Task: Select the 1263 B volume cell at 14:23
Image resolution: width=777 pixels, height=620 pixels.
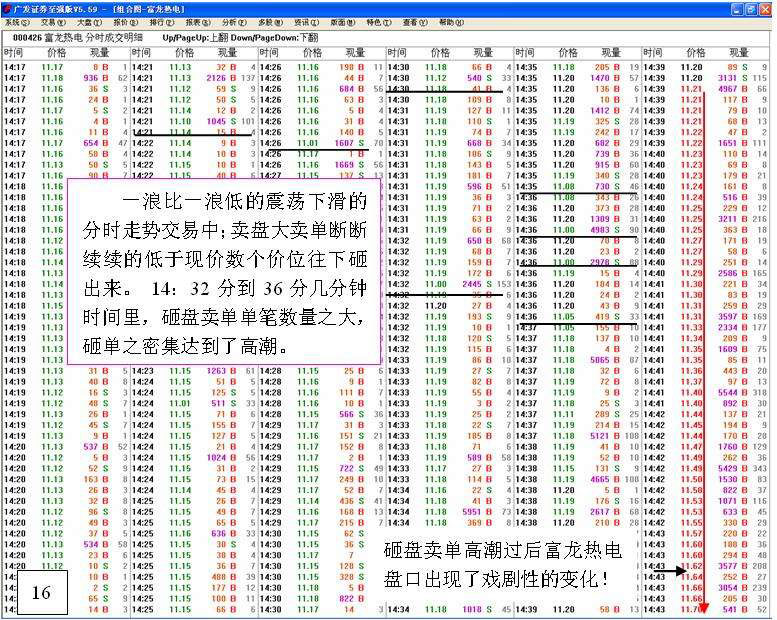Action: (221, 371)
